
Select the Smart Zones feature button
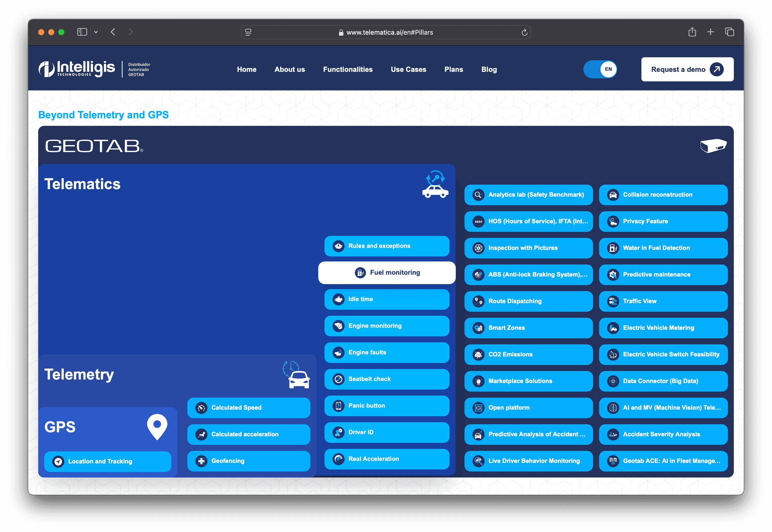(528, 328)
